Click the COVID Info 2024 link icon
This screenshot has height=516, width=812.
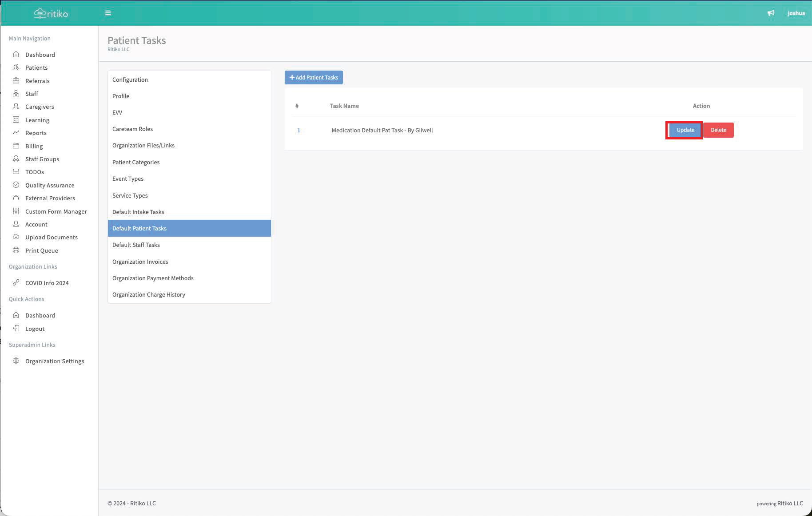pos(16,283)
